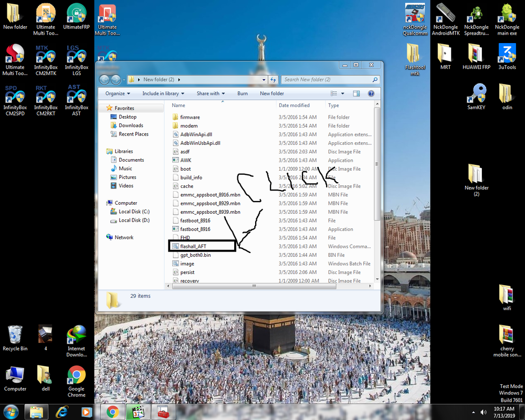Open nckDongle Qualcomm desktop shortcut
Viewport: 525px width, 420px height.
415,19
